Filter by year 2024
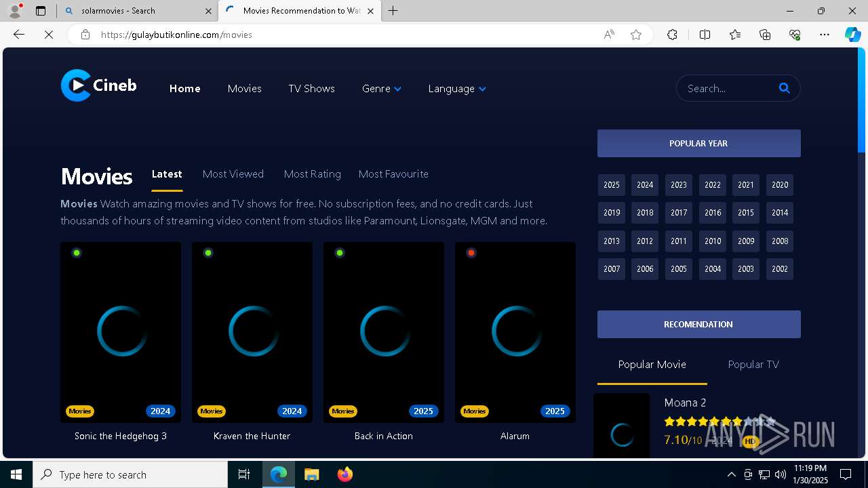The width and height of the screenshot is (868, 488). pos(645,185)
